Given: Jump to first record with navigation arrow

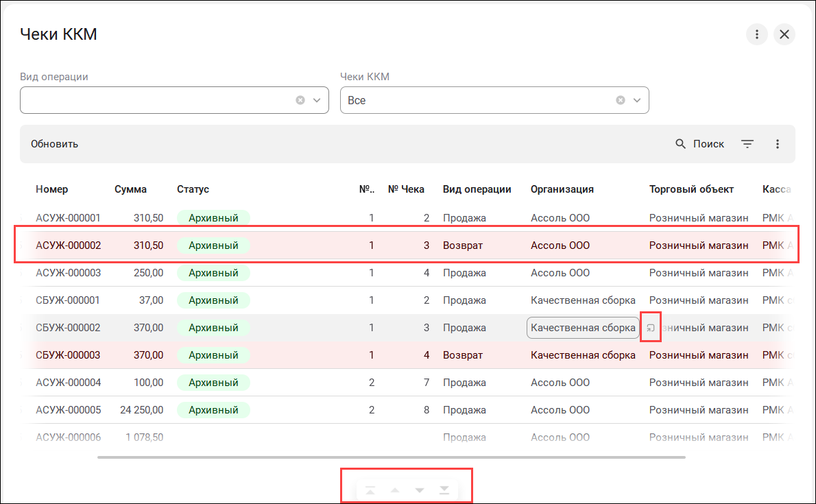Looking at the screenshot, I should tap(370, 490).
